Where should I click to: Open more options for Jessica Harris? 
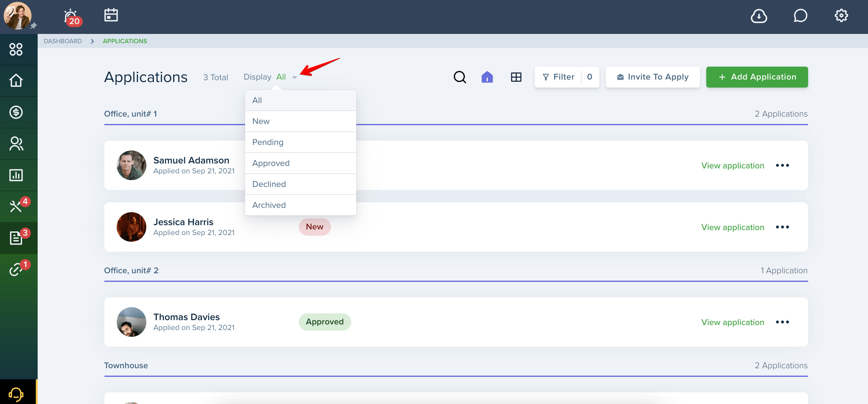pyautogui.click(x=782, y=227)
